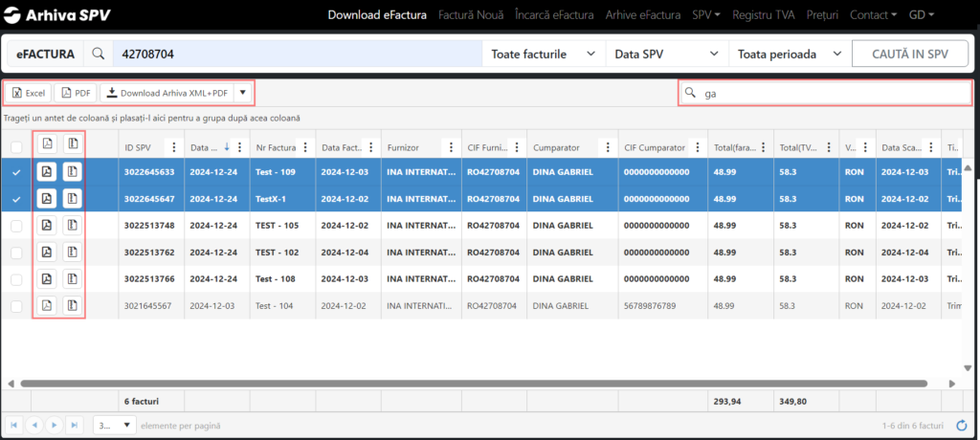Uncheck the row for invoice 3022645647
Viewport: 980px width, 440px height.
pyautogui.click(x=15, y=199)
